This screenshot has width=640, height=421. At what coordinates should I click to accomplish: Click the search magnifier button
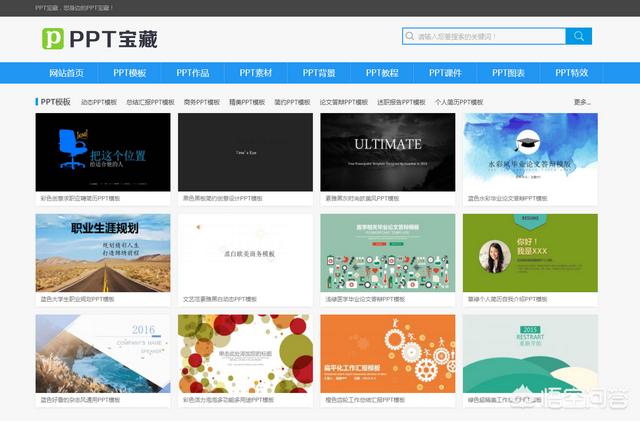pyautogui.click(x=578, y=36)
